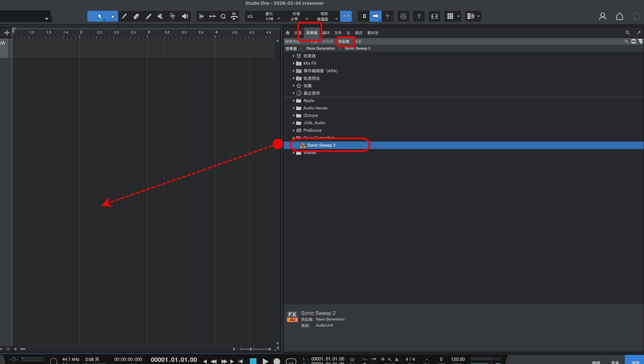Expand the iZotope folder

[293, 115]
